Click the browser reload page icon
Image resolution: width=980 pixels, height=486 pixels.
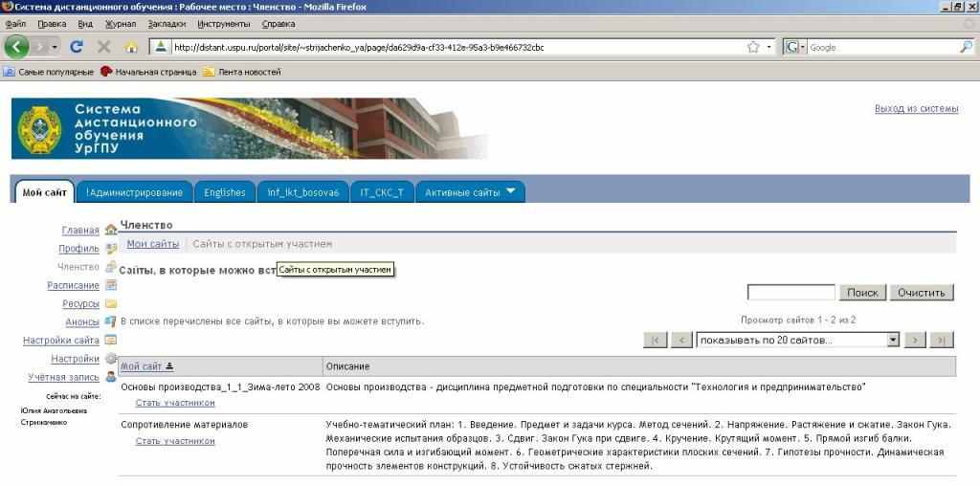77,46
